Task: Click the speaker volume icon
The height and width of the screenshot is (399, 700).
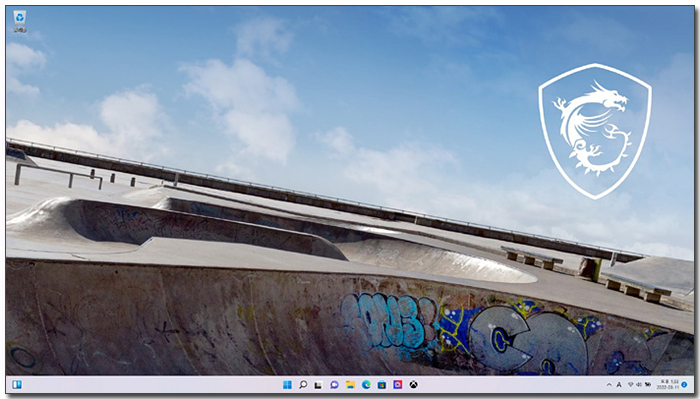Action: coord(638,384)
